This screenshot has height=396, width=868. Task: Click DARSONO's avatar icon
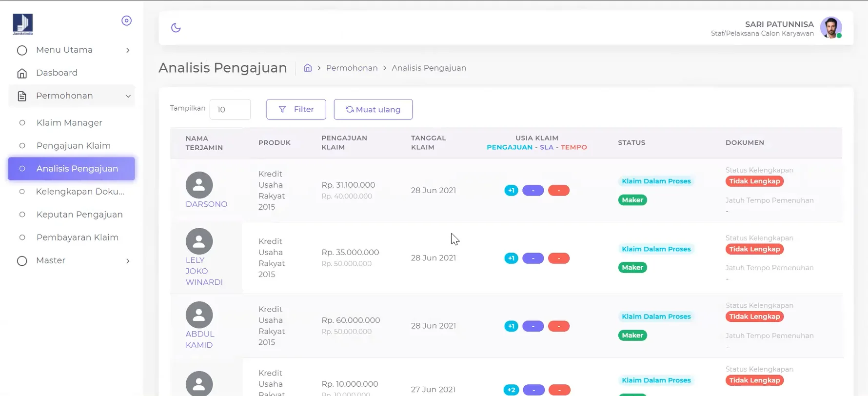pyautogui.click(x=199, y=185)
